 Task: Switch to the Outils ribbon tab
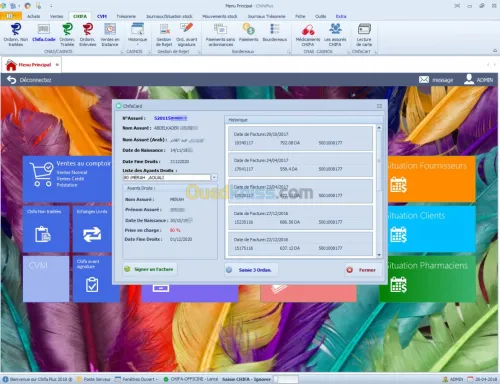point(321,16)
